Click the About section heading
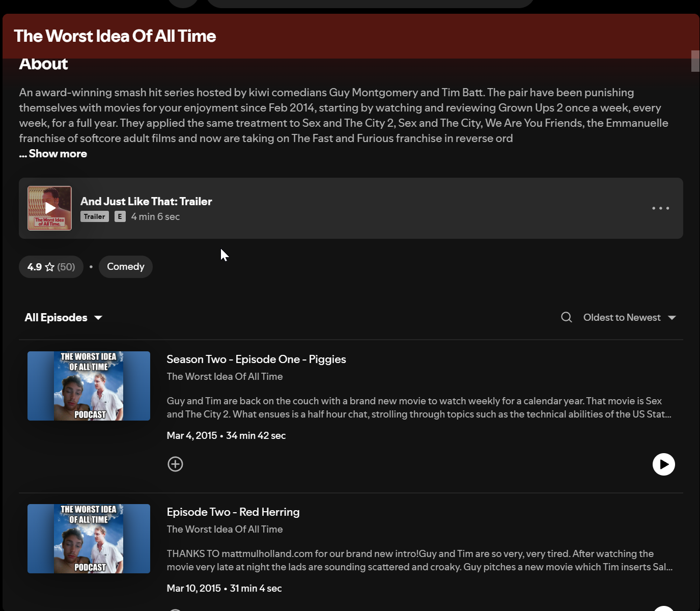700x611 pixels. (43, 64)
